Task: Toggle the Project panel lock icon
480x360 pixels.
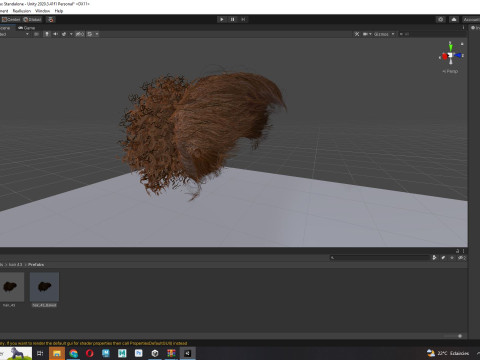Action: click(x=458, y=251)
